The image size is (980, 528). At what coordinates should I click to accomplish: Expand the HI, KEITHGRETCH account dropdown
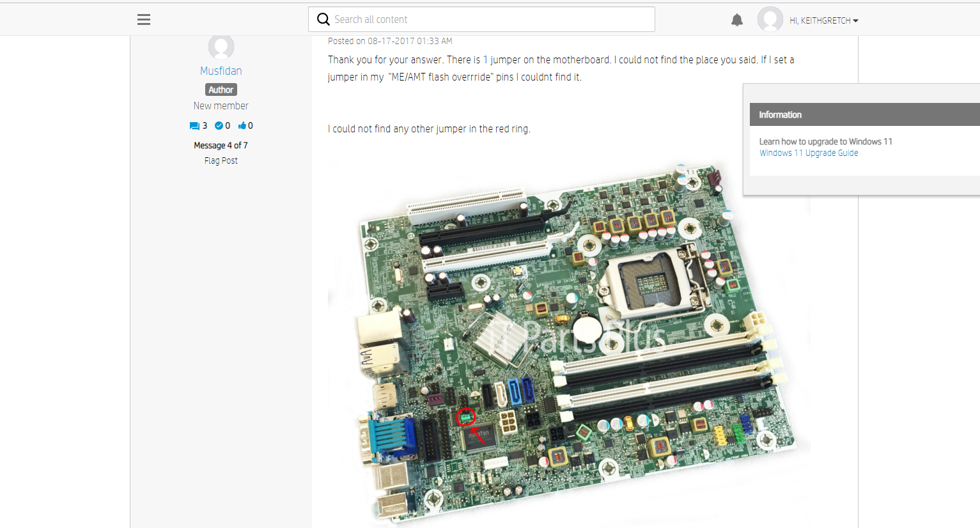tap(824, 20)
